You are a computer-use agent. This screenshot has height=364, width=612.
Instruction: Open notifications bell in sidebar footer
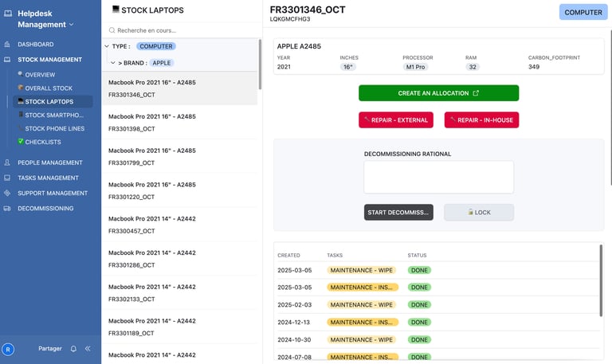click(x=73, y=349)
